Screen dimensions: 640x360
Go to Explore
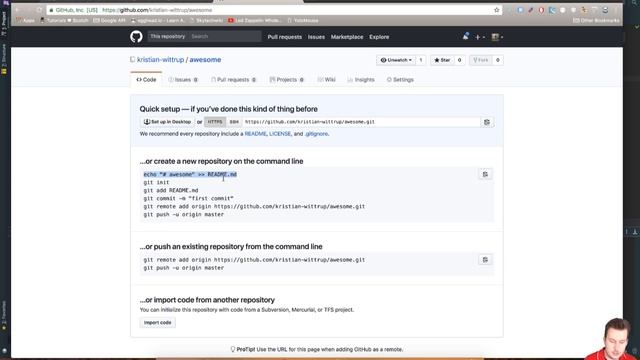pyautogui.click(x=379, y=37)
